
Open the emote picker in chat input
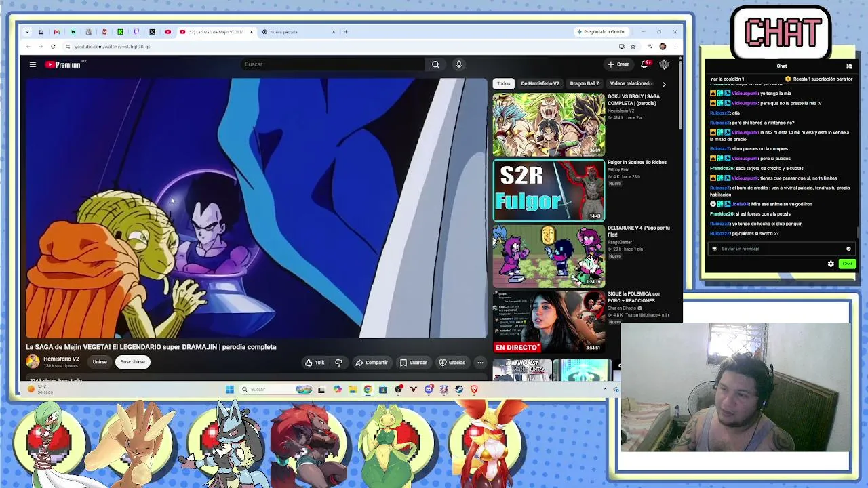point(848,249)
